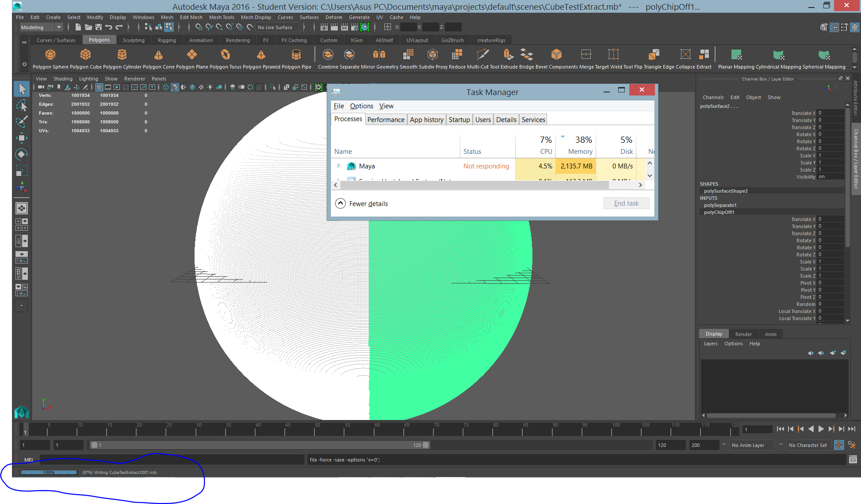
Task: Toggle use all lights in viewport
Action: (x=210, y=87)
